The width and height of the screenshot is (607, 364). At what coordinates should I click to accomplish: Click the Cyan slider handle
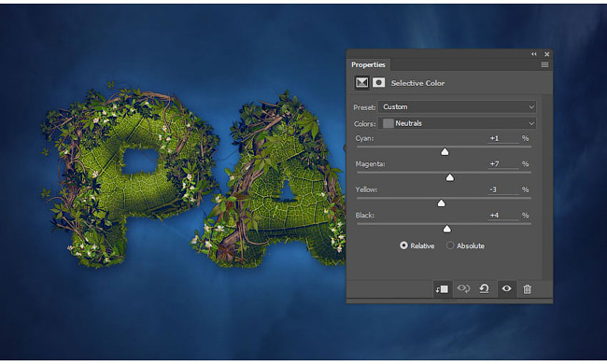click(x=445, y=151)
